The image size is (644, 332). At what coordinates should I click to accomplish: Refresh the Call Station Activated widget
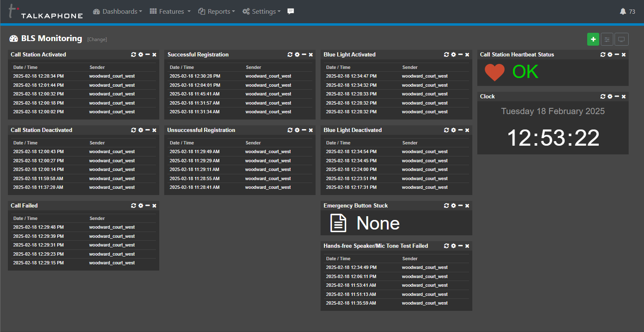tap(134, 55)
